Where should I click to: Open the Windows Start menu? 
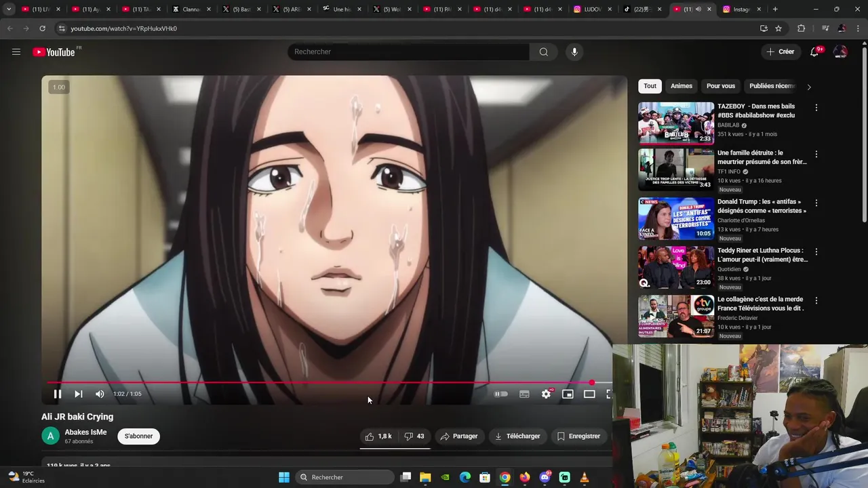[x=284, y=477]
